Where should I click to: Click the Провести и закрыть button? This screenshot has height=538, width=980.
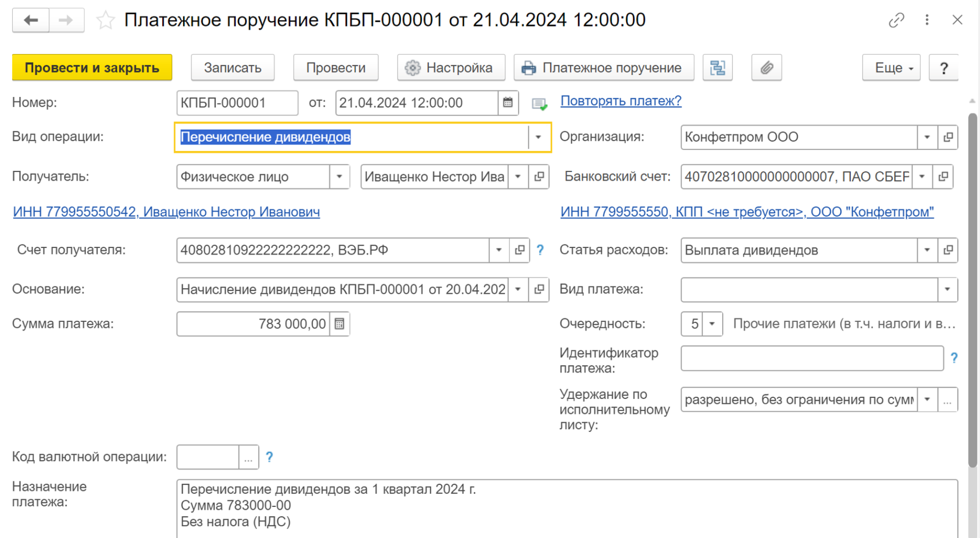(x=92, y=67)
